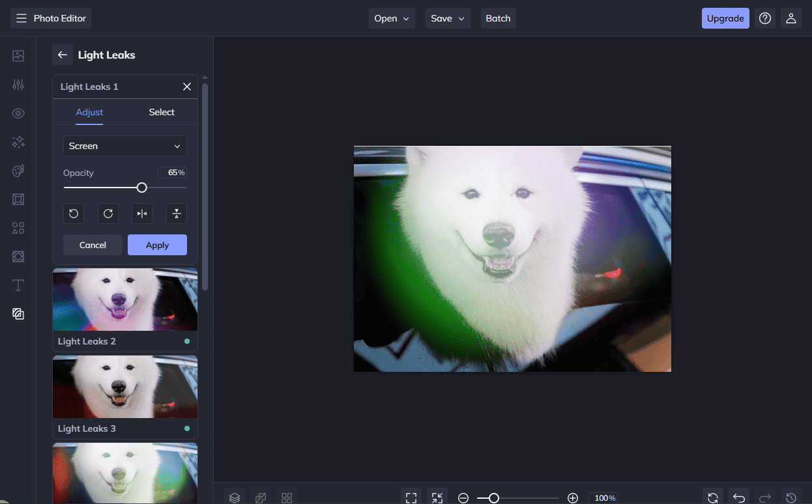Click the Apply button
The height and width of the screenshot is (504, 812).
pos(157,245)
